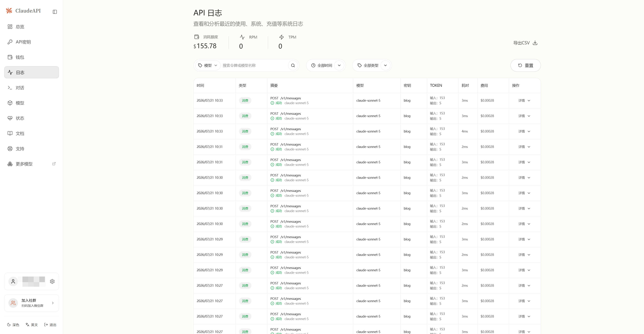Click the RPM activity icon
Image resolution: width=644 pixels, height=334 pixels.
(x=242, y=37)
